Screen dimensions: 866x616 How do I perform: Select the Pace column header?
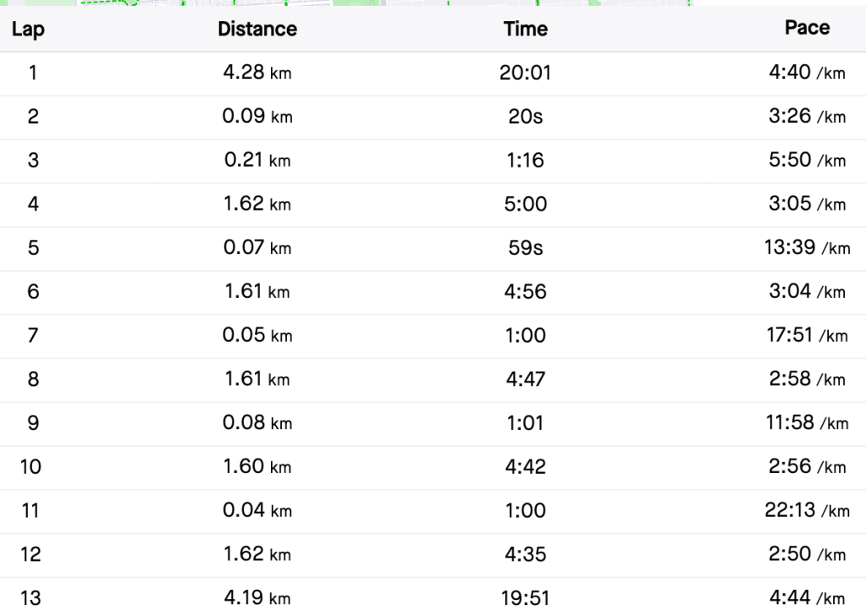point(807,29)
